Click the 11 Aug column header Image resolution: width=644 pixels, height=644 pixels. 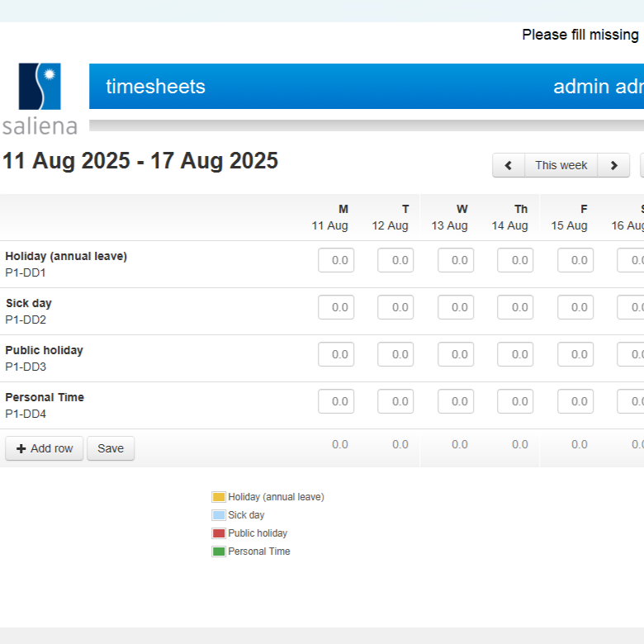[329, 218]
